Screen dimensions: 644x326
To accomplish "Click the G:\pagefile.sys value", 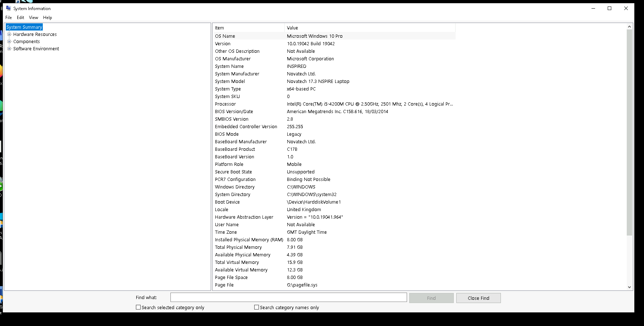I will click(302, 285).
